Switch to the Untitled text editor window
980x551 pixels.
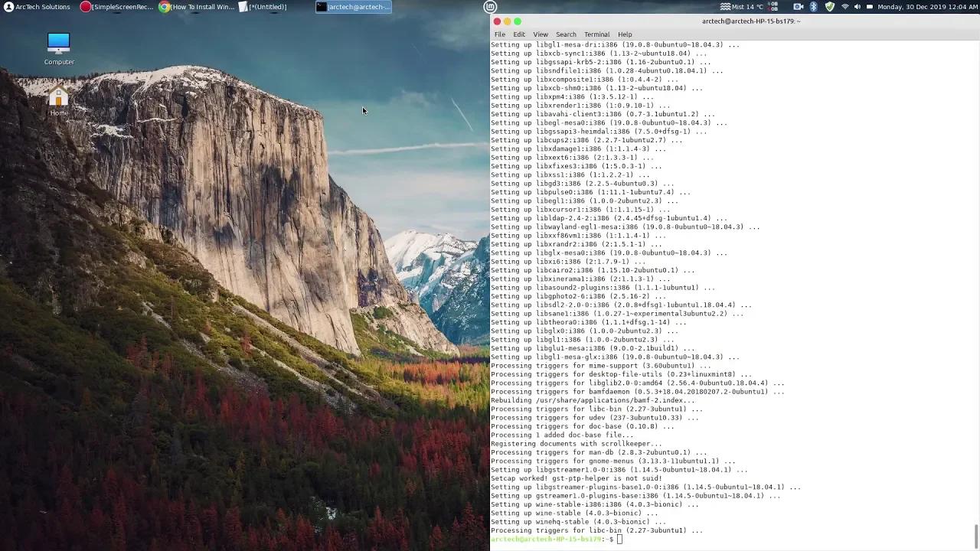(263, 7)
